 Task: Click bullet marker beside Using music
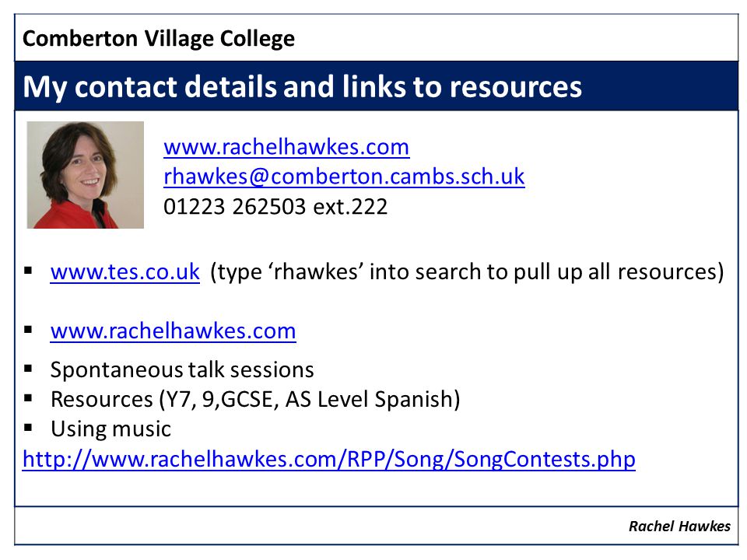coord(28,428)
